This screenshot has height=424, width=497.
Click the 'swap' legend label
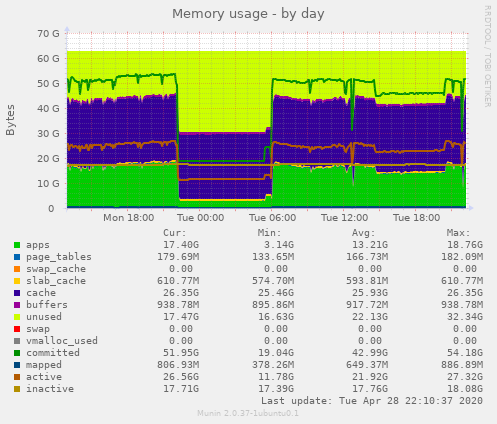pos(38,329)
